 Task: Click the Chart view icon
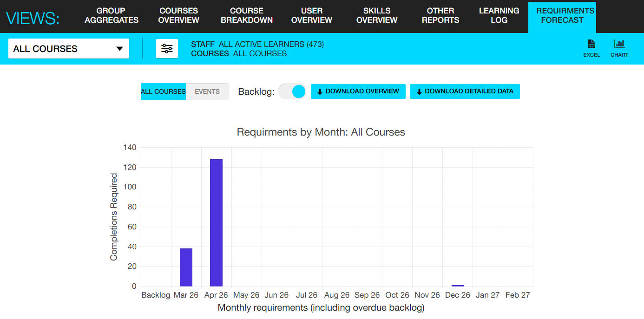(x=619, y=44)
